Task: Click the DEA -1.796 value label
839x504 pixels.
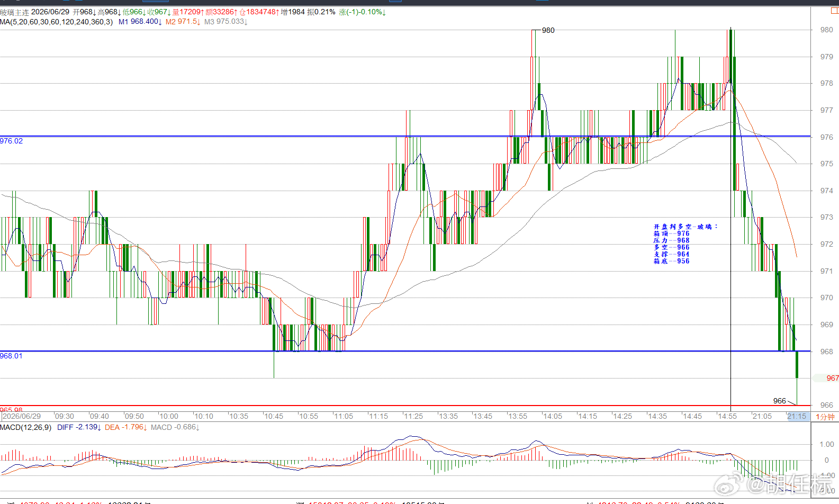Action: [x=125, y=427]
